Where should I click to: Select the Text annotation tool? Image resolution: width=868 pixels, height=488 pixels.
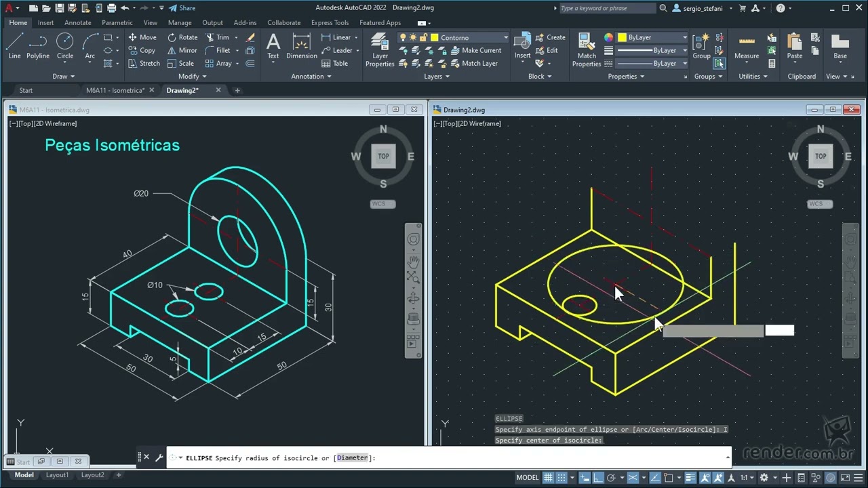coord(273,46)
